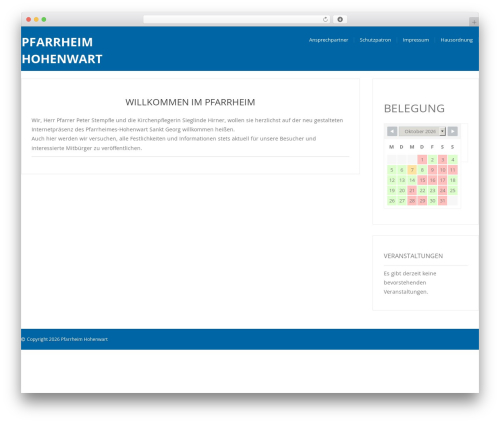Open the Impressum menu item
This screenshot has width=500, height=423.
pos(416,40)
